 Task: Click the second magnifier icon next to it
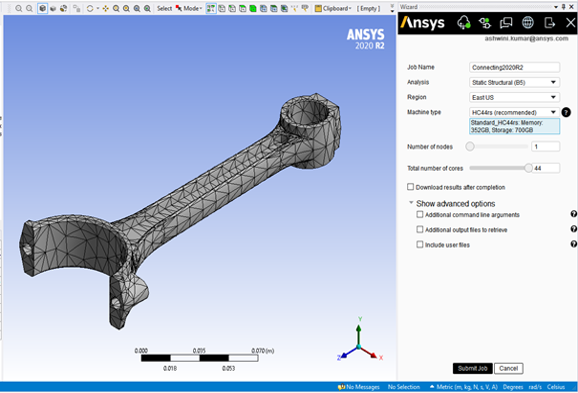coord(29,8)
